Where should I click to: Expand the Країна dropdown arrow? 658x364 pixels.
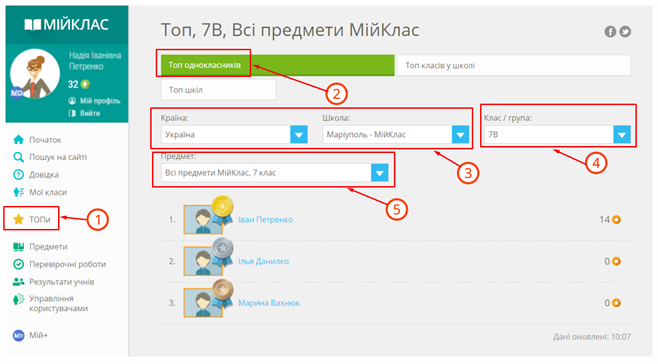(x=299, y=135)
